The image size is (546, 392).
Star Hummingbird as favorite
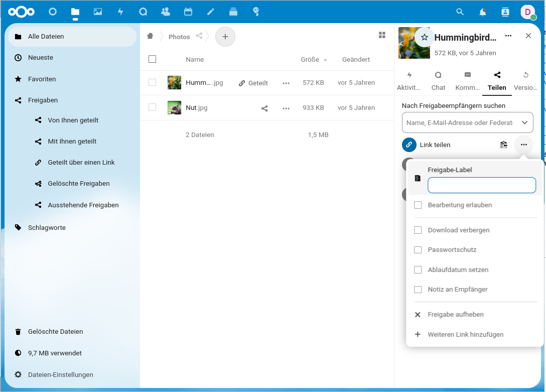pos(425,37)
